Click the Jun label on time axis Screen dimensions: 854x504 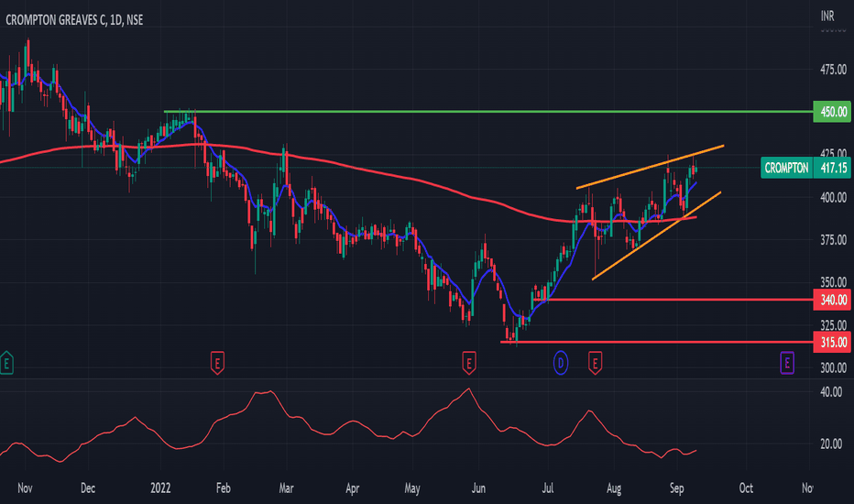point(478,488)
